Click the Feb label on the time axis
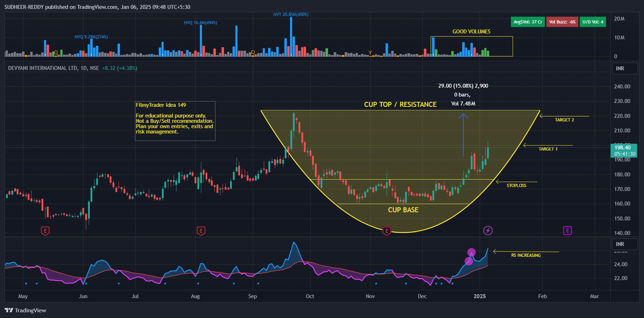 coord(542,296)
